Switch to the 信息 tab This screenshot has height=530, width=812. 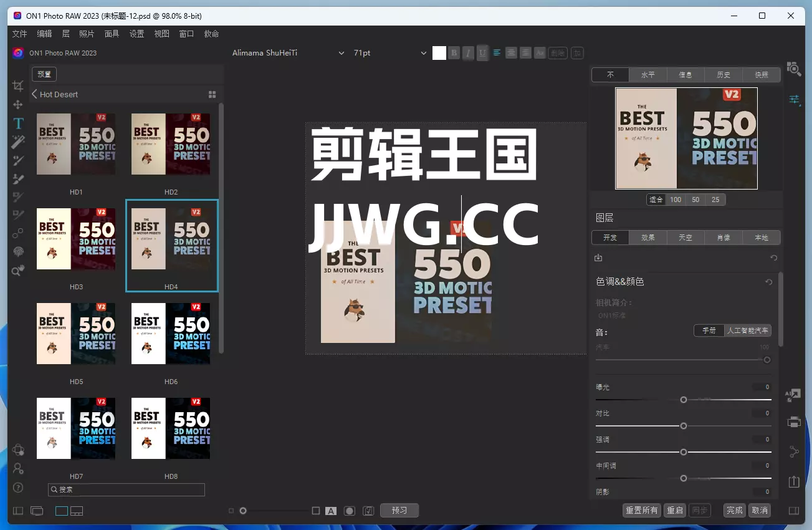click(x=685, y=75)
